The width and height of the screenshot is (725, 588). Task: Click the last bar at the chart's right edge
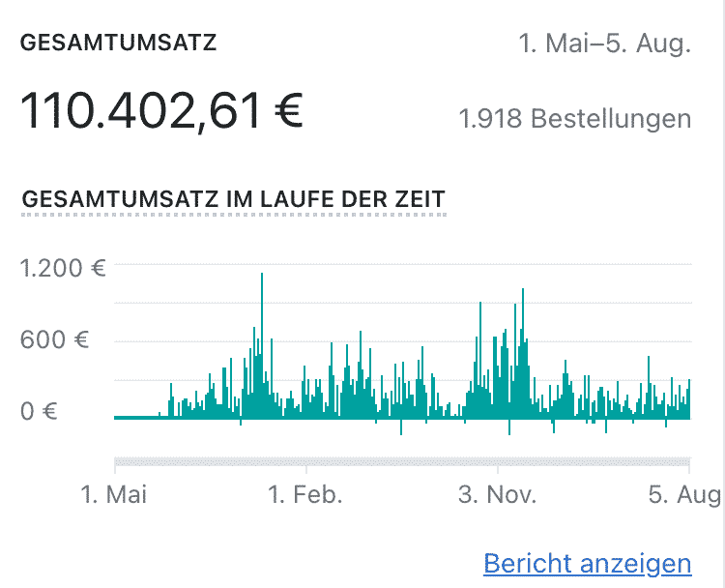click(x=689, y=399)
